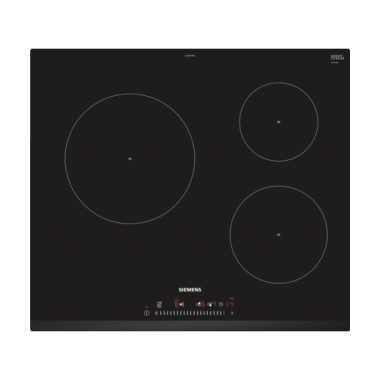Tap zone selector showing level 4

tap(211, 304)
